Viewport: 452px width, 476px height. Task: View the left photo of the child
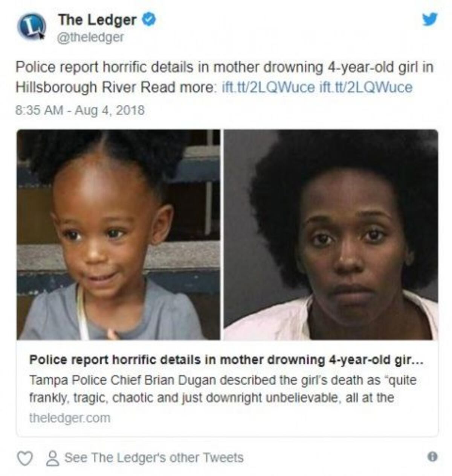[x=118, y=235]
